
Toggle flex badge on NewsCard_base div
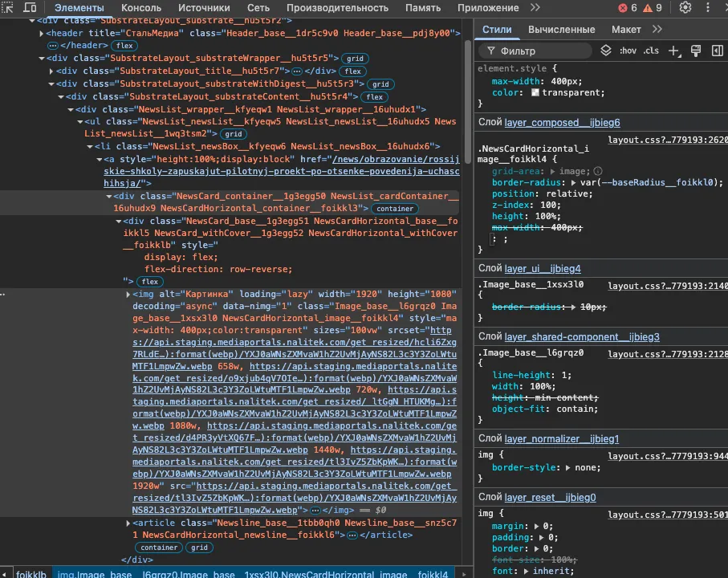[149, 282]
